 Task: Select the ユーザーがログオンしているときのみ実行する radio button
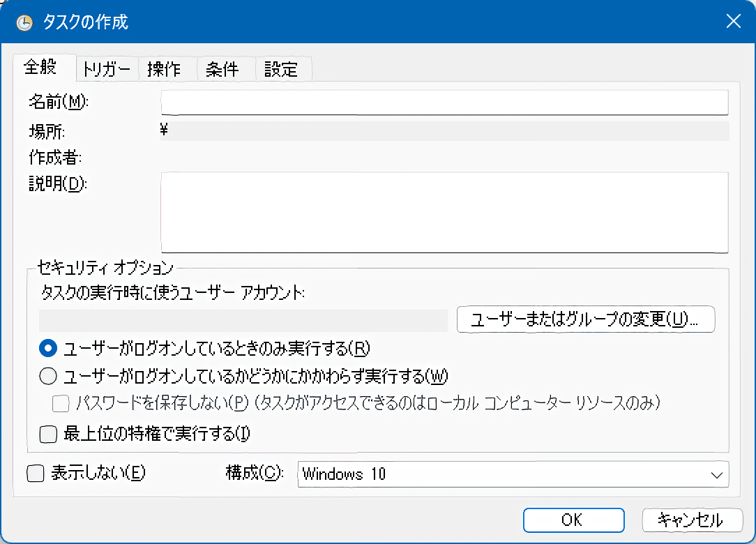pos(47,348)
